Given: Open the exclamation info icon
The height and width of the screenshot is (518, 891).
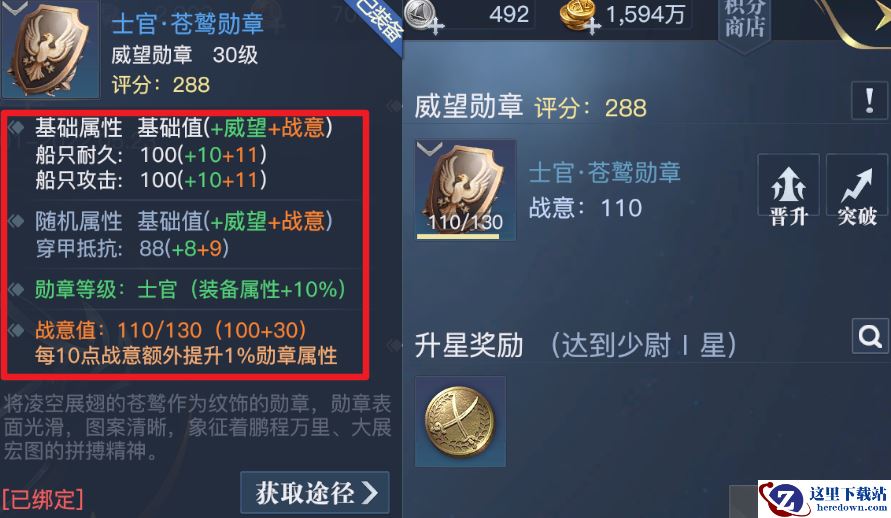Looking at the screenshot, I should [869, 101].
